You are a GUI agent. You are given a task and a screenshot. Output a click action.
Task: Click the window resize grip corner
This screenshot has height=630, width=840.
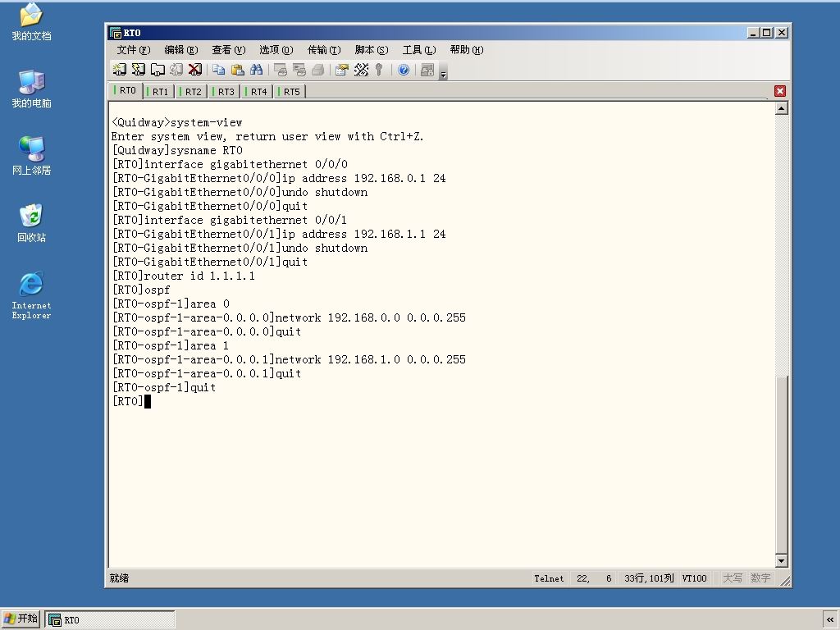785,581
